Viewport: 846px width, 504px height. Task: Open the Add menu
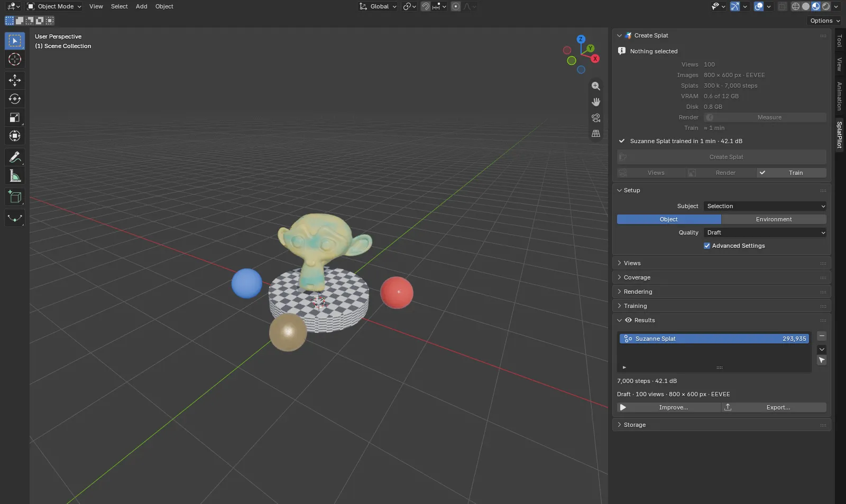pos(142,6)
